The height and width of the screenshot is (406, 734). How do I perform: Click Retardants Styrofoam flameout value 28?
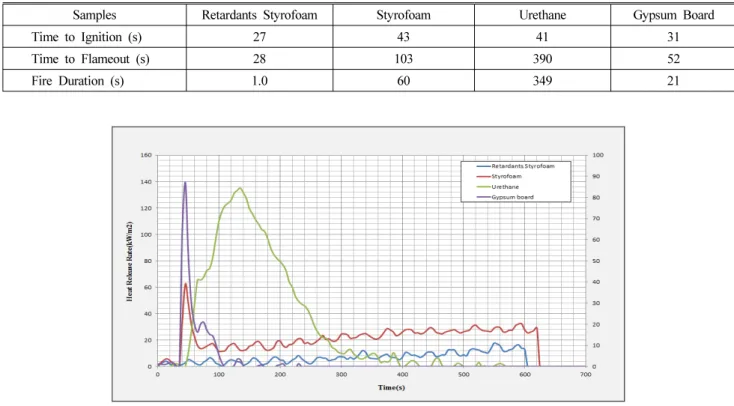(259, 59)
